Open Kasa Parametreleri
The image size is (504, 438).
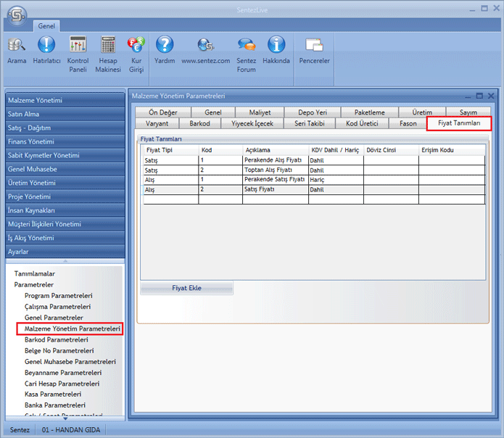click(x=53, y=394)
